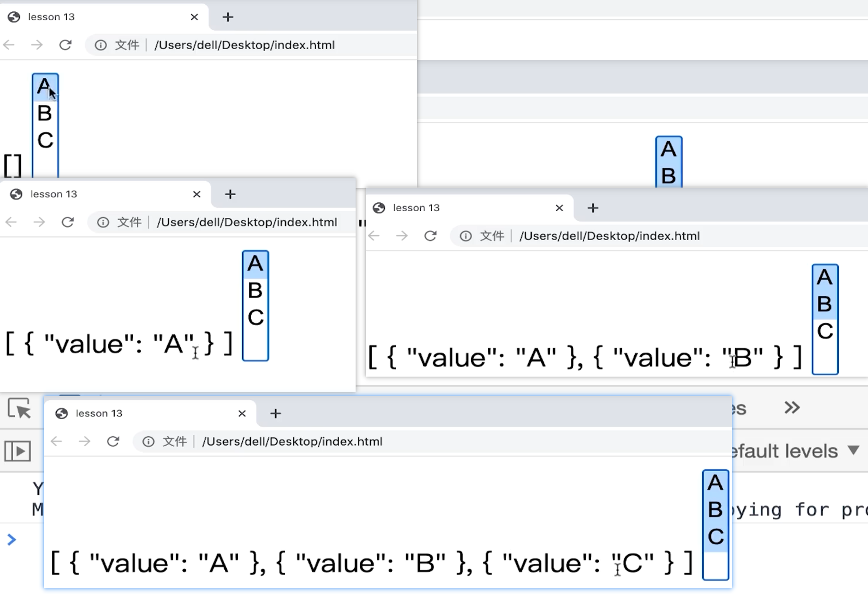Click site info icon in the two-value window

[466, 236]
